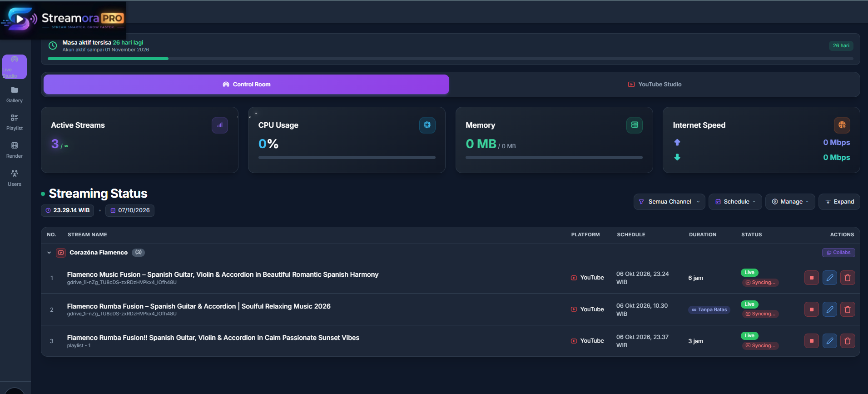Click the Flamenco Music Fusion stream title

point(223,274)
